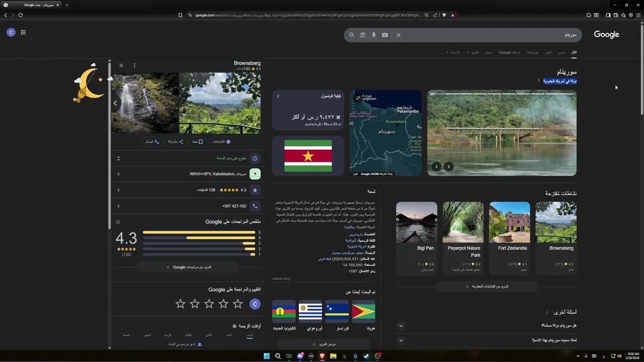Click the 5-star rating distribution bar
The image size is (644, 362).
tap(199, 233)
